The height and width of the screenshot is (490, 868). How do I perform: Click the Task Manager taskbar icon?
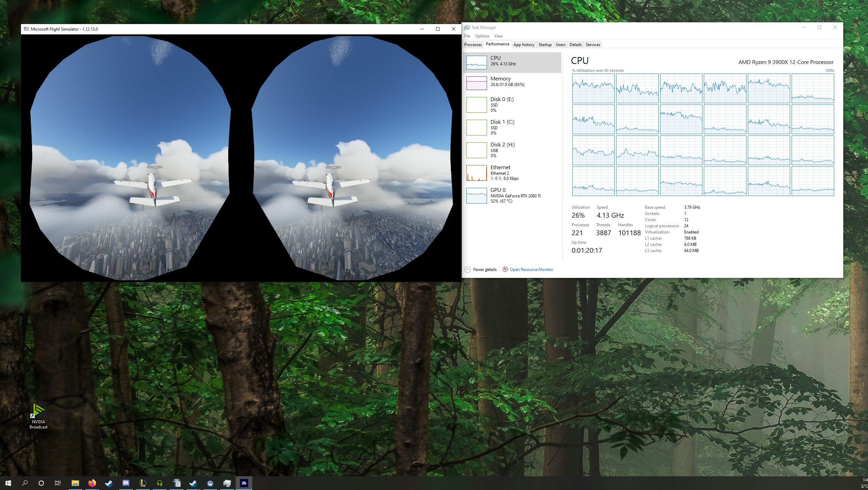pyautogui.click(x=227, y=483)
